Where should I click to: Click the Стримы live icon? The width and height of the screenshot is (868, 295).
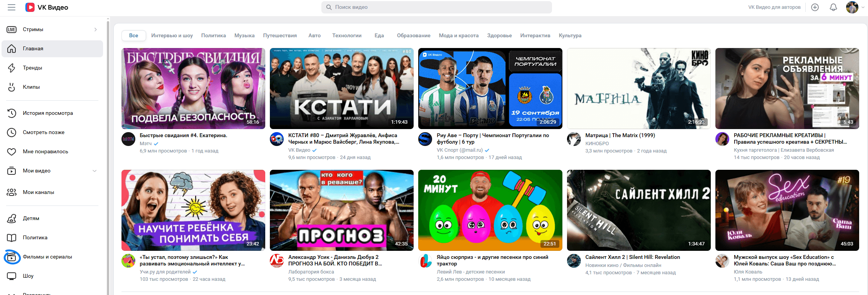(12, 30)
